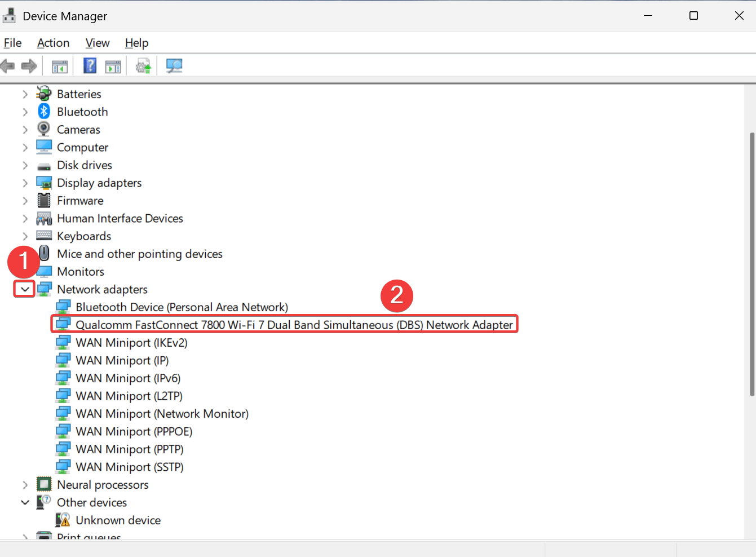Select the Unknown device entry

click(118, 520)
